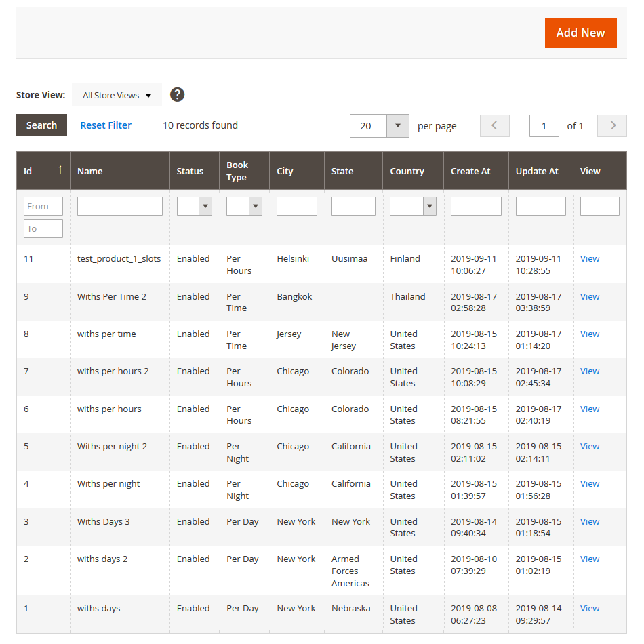Click the Id column sort arrow

pyautogui.click(x=60, y=170)
